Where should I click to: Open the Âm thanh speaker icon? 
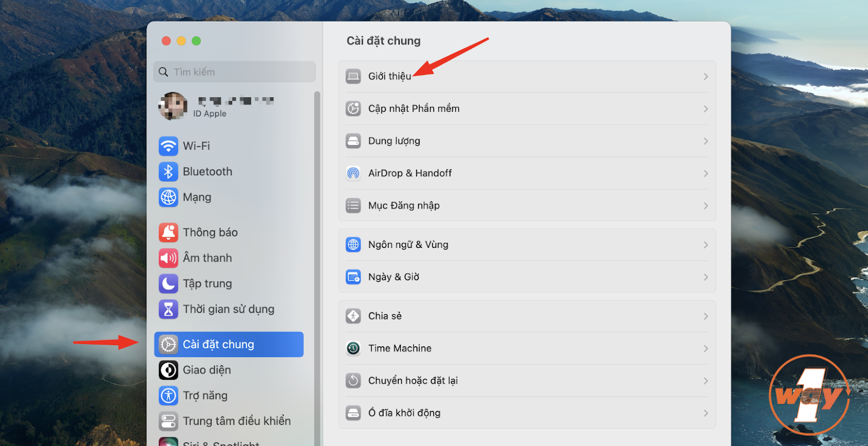[168, 258]
